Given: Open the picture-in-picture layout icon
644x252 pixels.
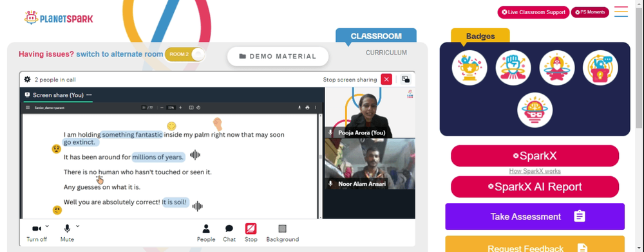Looking at the screenshot, I should click(x=405, y=80).
